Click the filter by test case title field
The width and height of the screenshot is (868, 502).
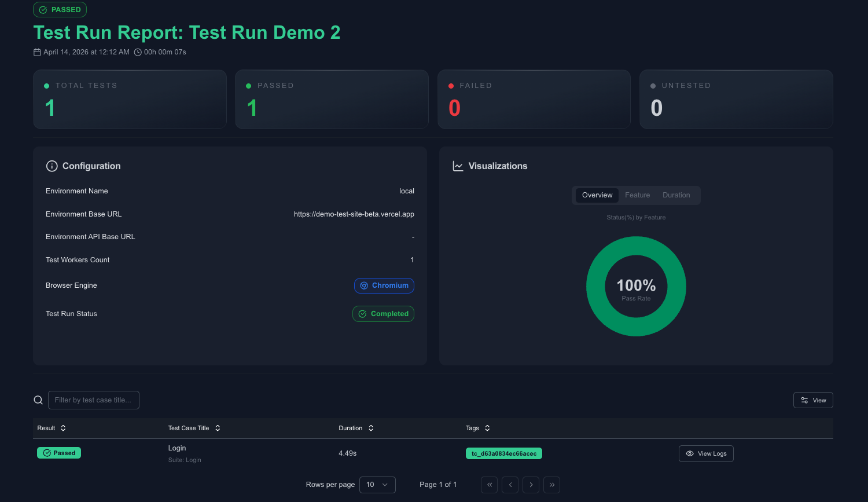(93, 400)
